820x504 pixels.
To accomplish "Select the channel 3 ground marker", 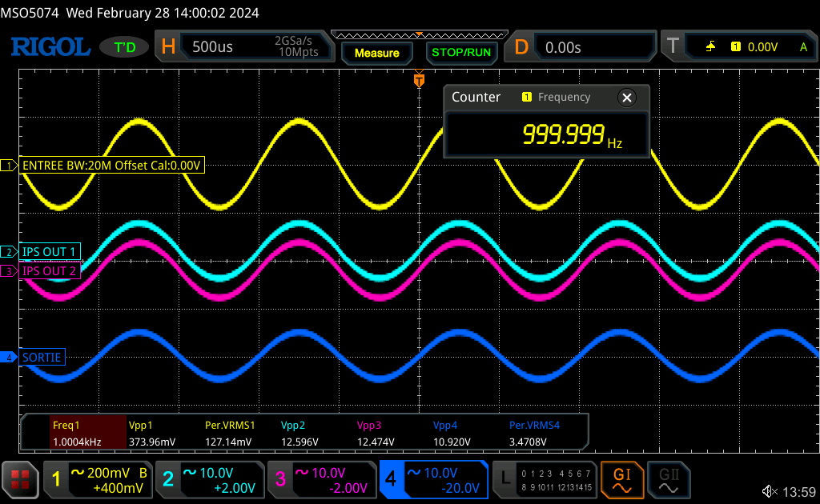I will [x=8, y=271].
